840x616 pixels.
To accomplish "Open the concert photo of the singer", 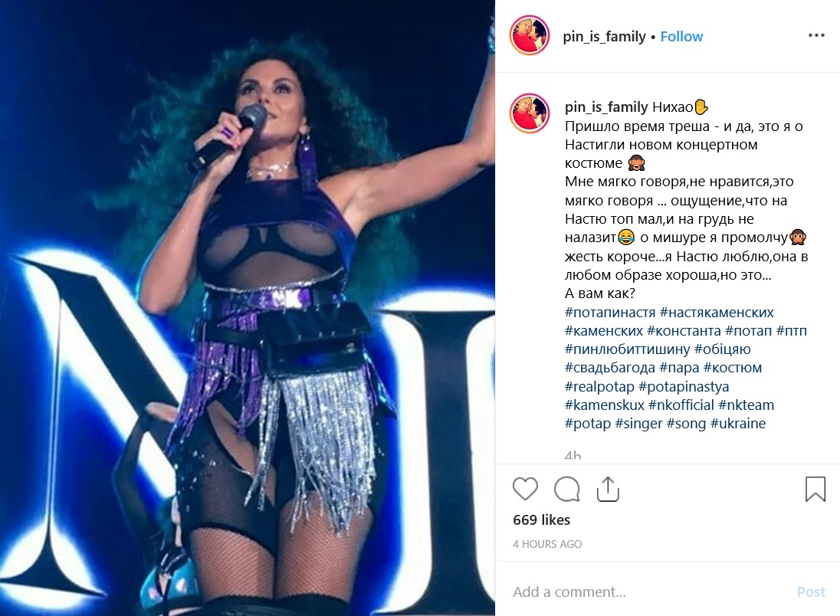I will (x=248, y=308).
